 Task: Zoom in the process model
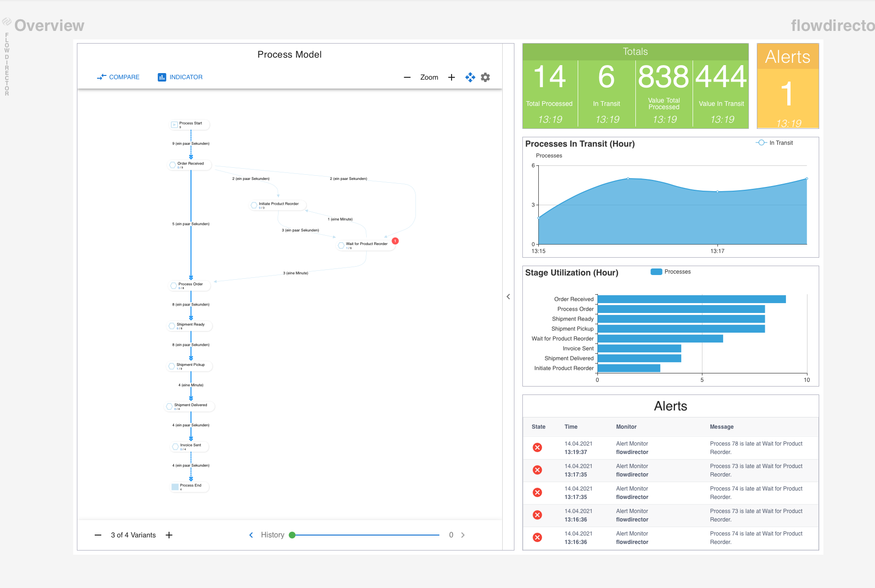pos(452,77)
